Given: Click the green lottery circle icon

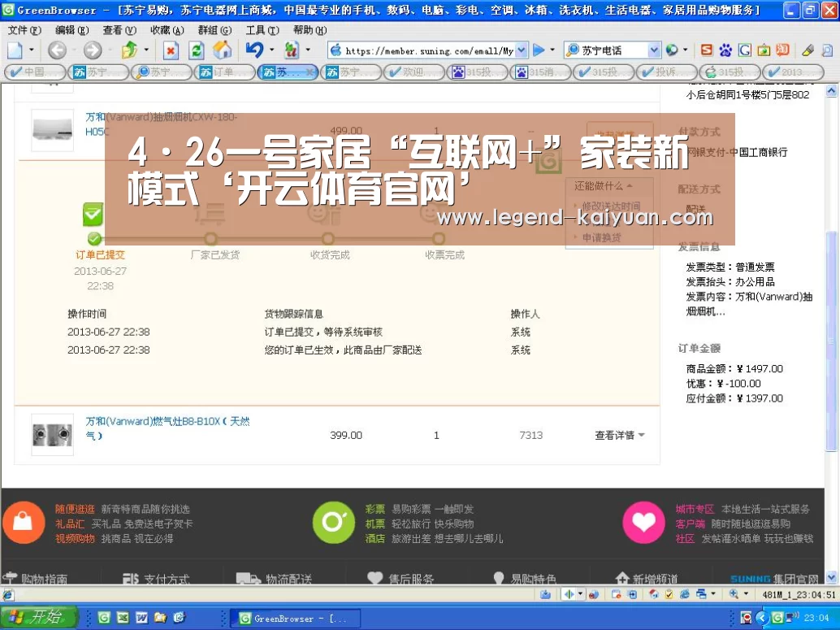Looking at the screenshot, I should click(334, 522).
